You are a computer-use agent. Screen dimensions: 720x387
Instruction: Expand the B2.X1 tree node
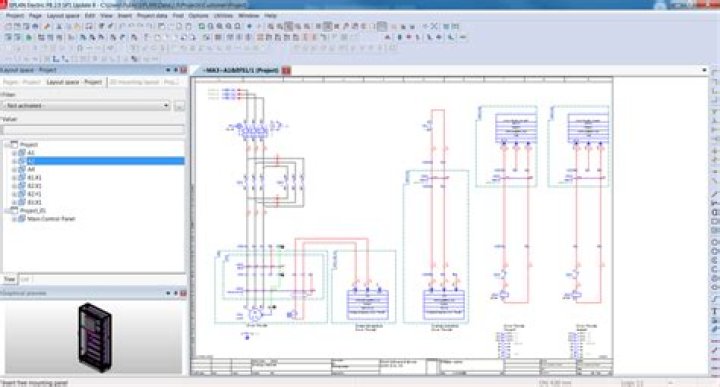(x=14, y=186)
